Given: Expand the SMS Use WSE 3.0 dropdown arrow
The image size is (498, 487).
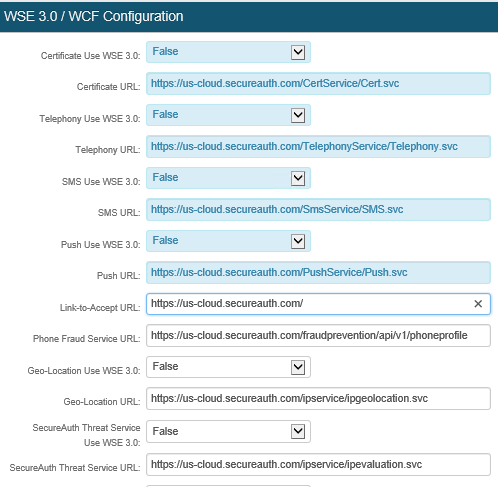Looking at the screenshot, I should point(298,178).
